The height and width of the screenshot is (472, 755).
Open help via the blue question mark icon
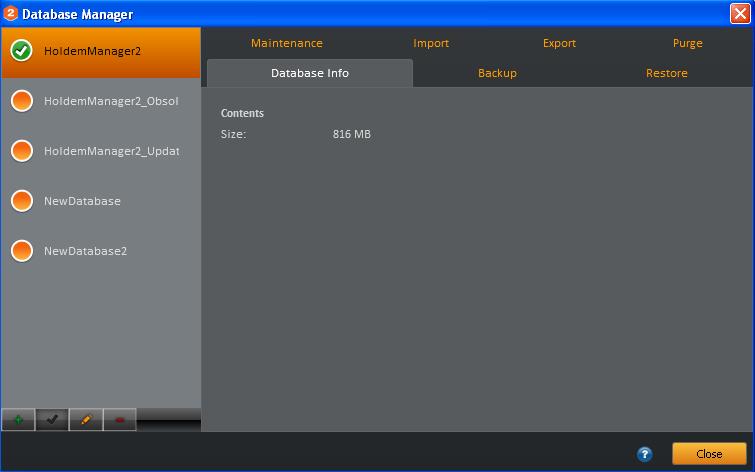(x=644, y=454)
